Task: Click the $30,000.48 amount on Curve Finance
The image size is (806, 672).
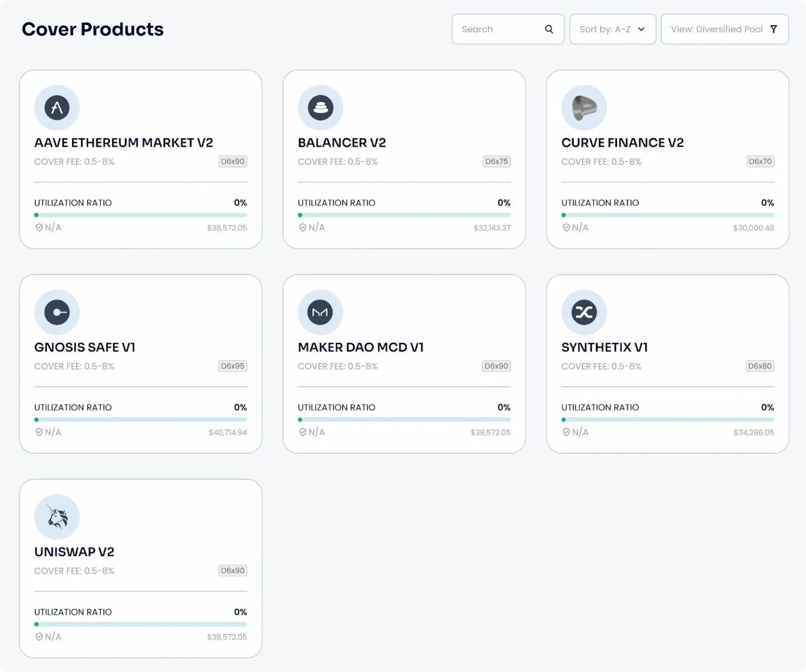Action: coord(754,228)
